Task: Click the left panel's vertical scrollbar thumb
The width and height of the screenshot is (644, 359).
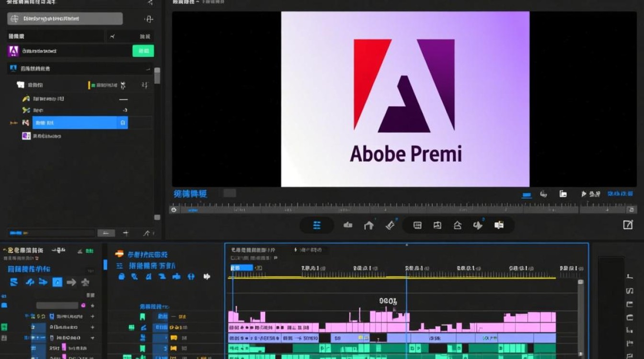Action: click(157, 76)
